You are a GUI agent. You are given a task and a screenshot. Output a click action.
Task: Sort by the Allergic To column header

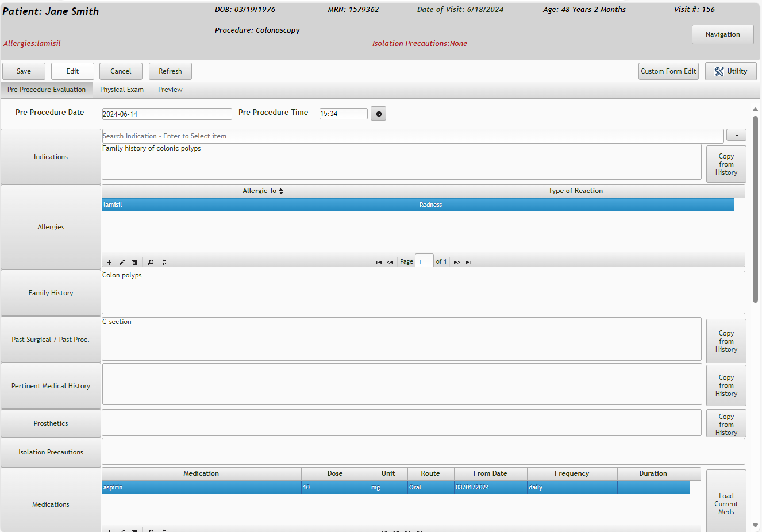pyautogui.click(x=260, y=191)
